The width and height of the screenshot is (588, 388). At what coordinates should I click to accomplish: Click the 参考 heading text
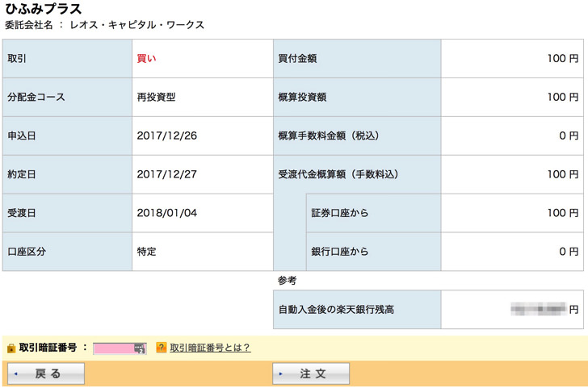click(287, 280)
